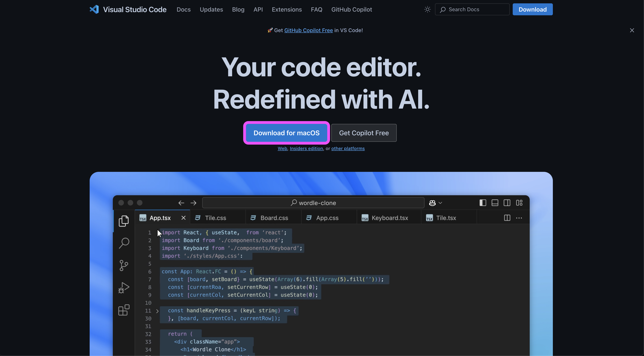
Task: Open the Extensions menu in site header
Action: click(287, 10)
